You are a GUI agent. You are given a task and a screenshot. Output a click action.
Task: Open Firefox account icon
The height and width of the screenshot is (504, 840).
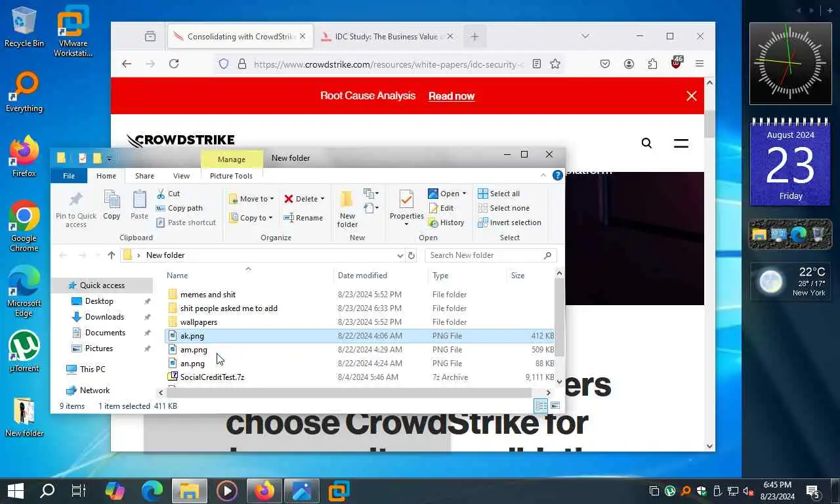coord(629,64)
